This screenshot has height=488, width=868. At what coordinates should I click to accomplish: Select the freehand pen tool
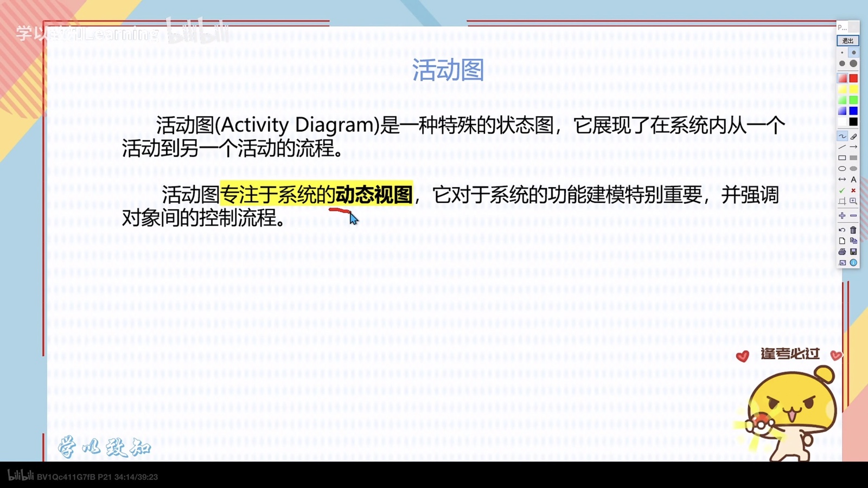click(x=842, y=136)
